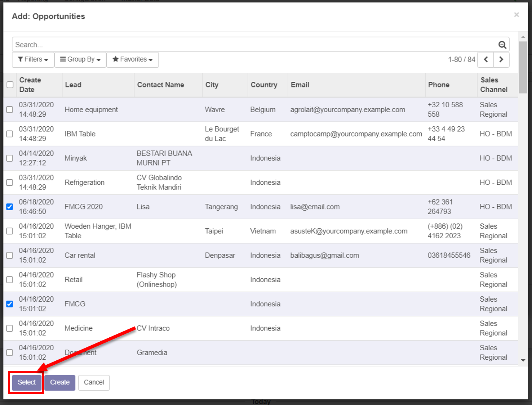
Task: Check the Minyak row checkbox
Action: (10, 158)
